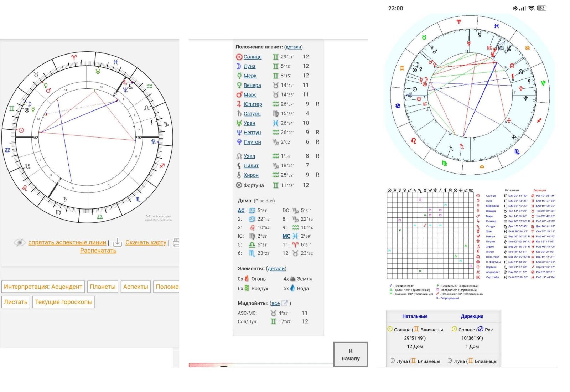
Task: Click the К началу button
Action: pyautogui.click(x=351, y=355)
